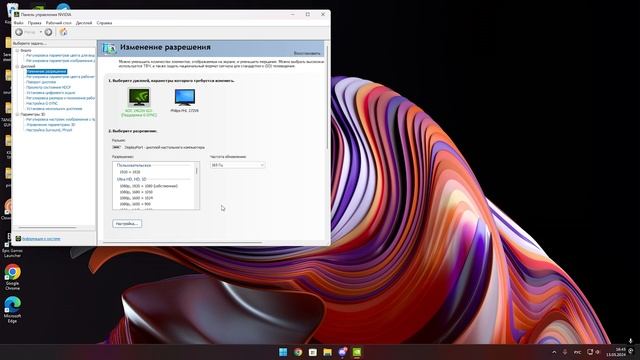The width and height of the screenshot is (640, 360).
Task: Open video image adjustment settings under Видео
Action: coord(60,60)
